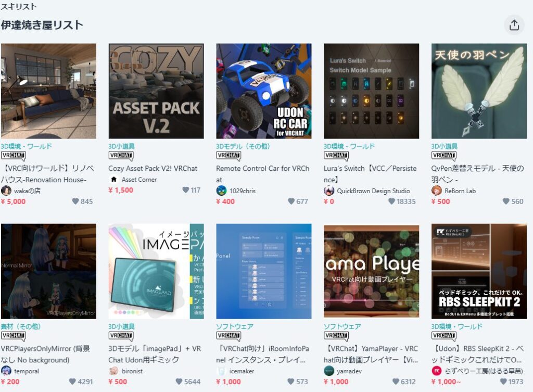Image resolution: width=533 pixels, height=392 pixels.
Task: Visit the 1029chris shop name
Action: click(243, 191)
